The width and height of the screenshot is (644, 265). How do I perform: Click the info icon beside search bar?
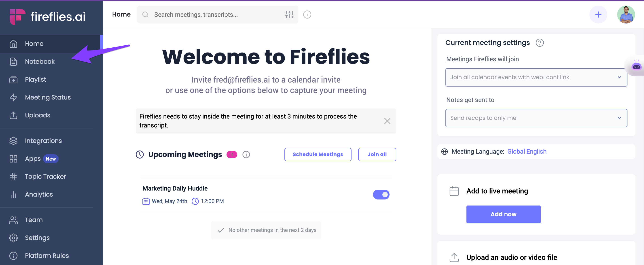pos(307,15)
